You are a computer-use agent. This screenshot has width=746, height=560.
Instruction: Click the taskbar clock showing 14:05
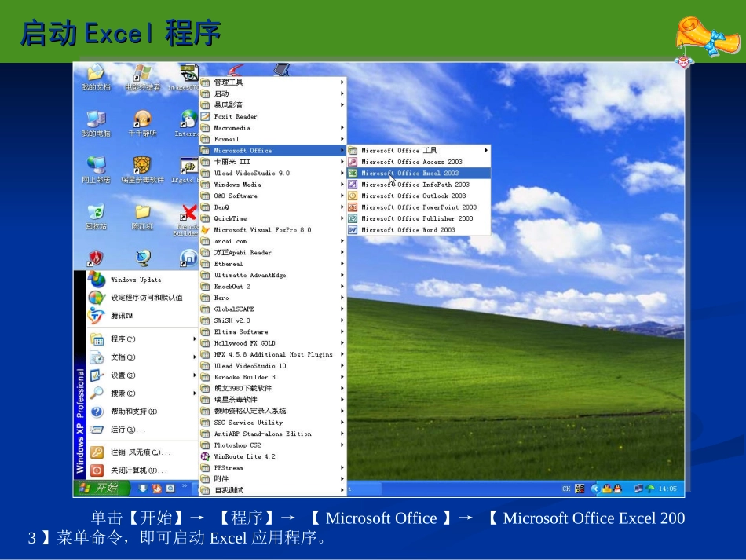[x=667, y=489]
